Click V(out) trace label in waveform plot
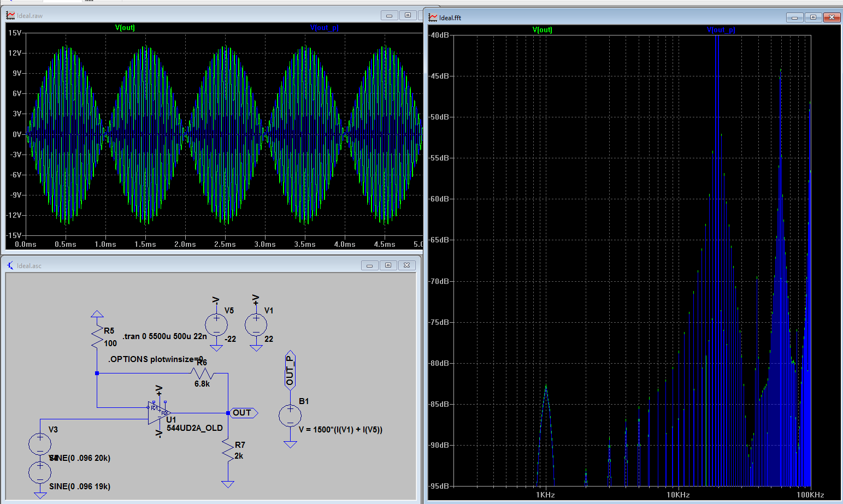 125,28
